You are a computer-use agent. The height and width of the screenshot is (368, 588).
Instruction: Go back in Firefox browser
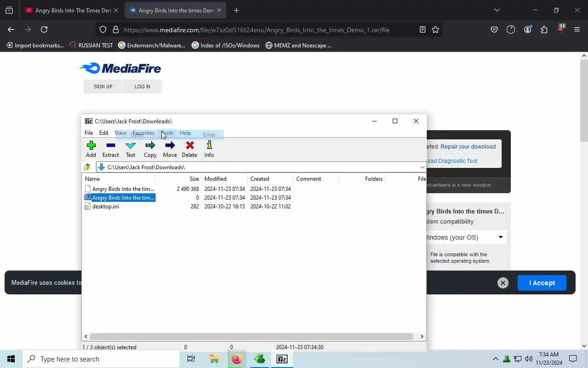pyautogui.click(x=11, y=29)
